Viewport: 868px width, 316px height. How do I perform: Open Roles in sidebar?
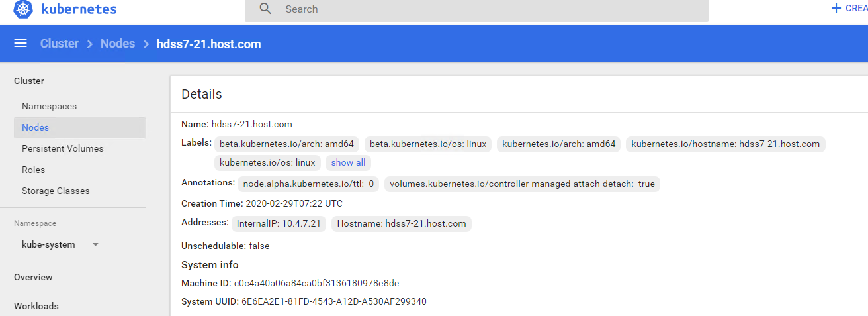click(x=33, y=170)
